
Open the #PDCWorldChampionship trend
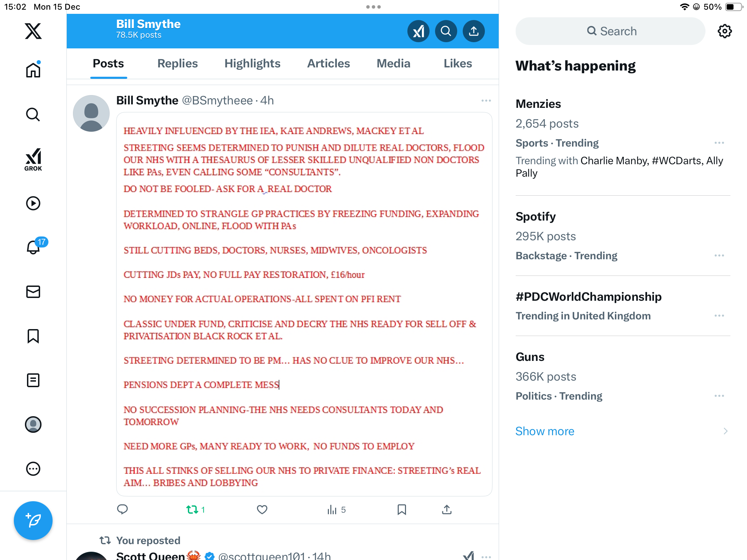[x=588, y=297]
